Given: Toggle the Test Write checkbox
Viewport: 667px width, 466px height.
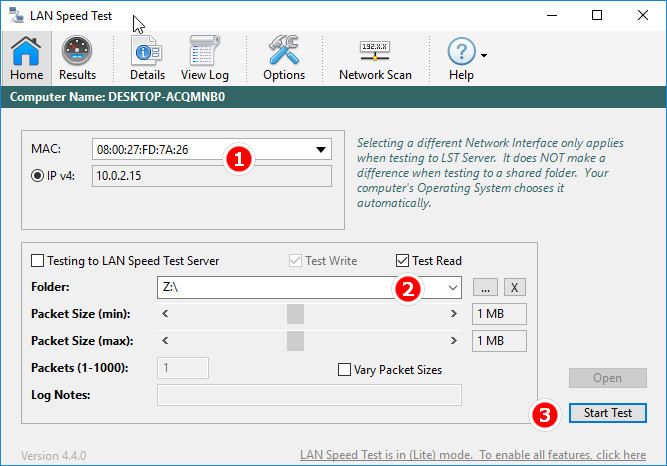Looking at the screenshot, I should [x=295, y=260].
